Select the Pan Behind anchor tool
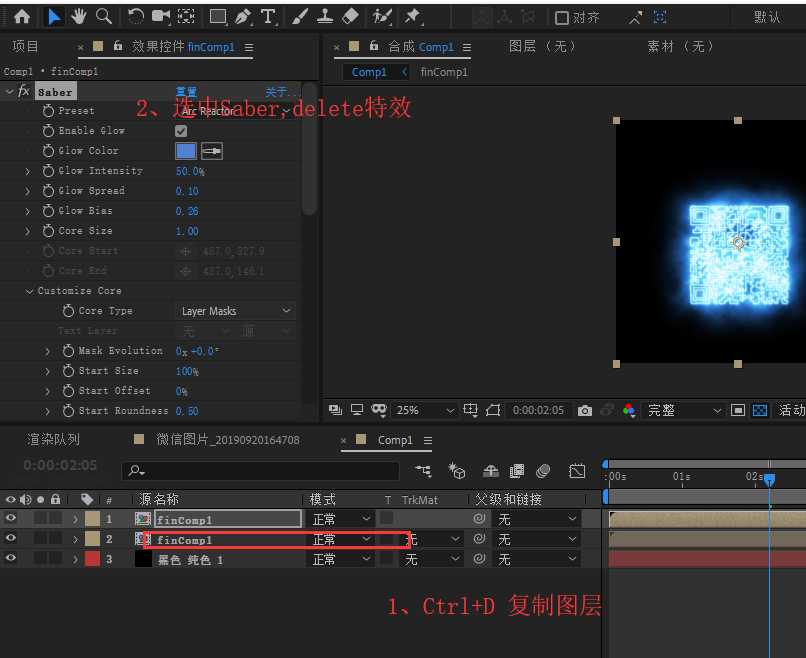Viewport: 806px width, 658px height. coord(186,17)
